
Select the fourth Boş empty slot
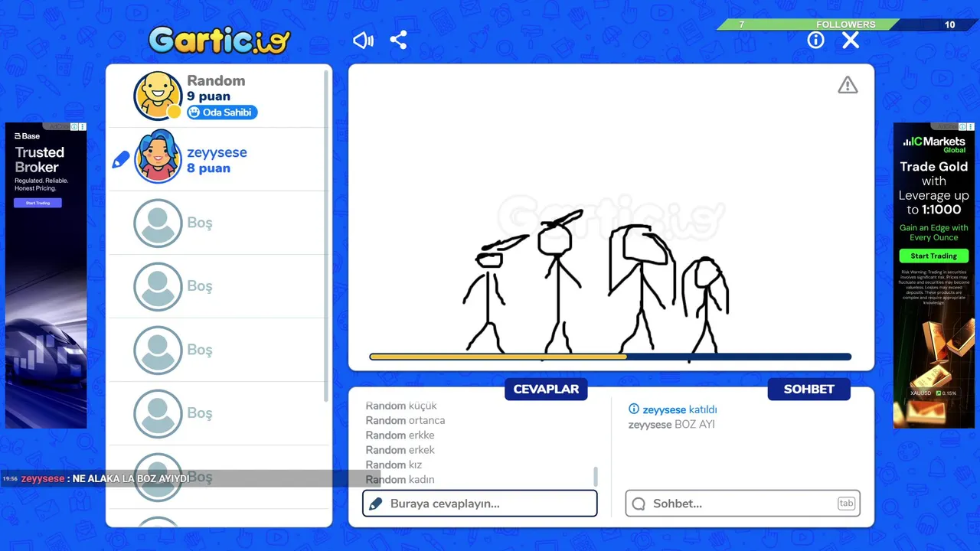218,413
